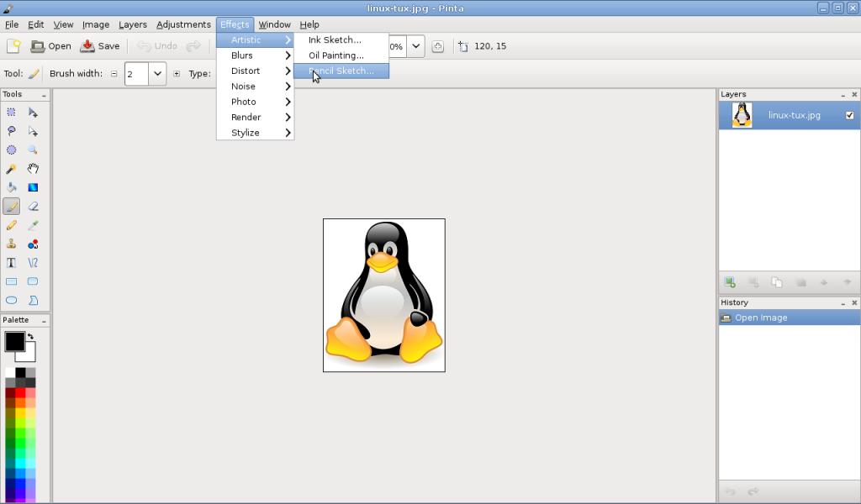This screenshot has width=861, height=504.
Task: Select the Text tool
Action: coord(11,263)
